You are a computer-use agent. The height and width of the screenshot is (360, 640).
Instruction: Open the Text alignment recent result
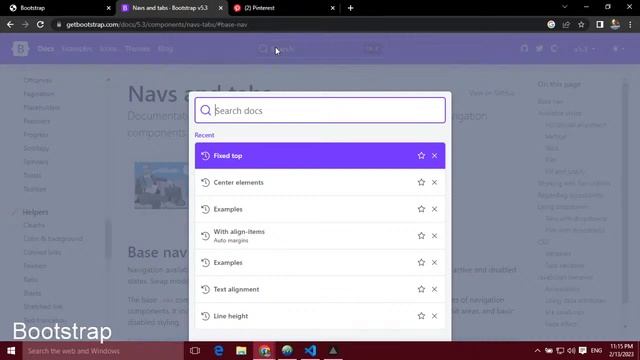320,289
